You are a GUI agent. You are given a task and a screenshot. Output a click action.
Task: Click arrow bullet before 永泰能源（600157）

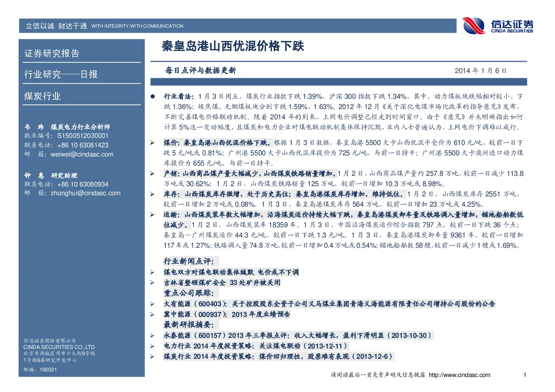[152, 335]
